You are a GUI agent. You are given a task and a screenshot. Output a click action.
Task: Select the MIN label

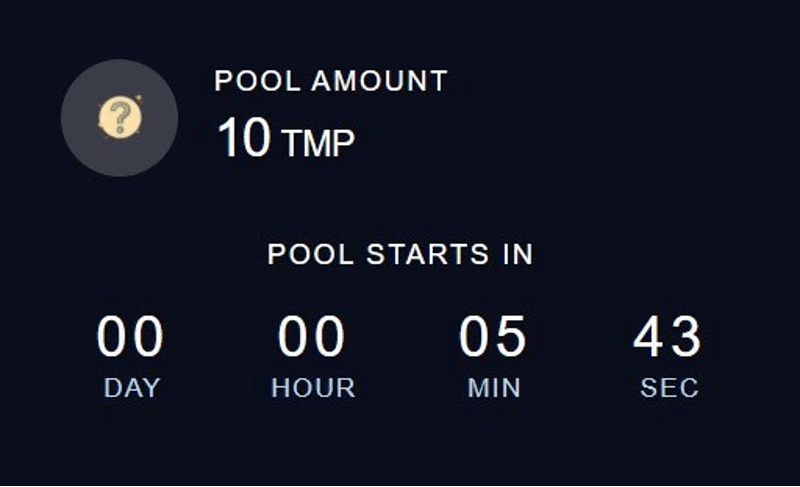(494, 388)
